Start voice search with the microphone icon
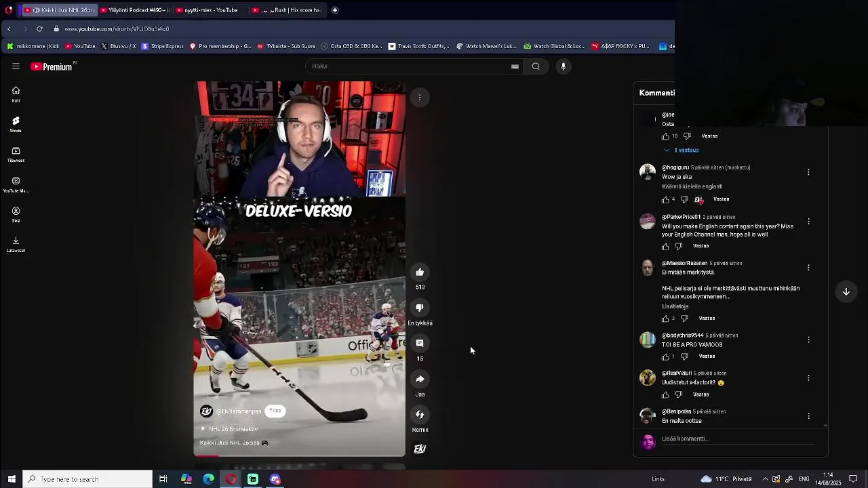The image size is (868, 488). (x=563, y=66)
